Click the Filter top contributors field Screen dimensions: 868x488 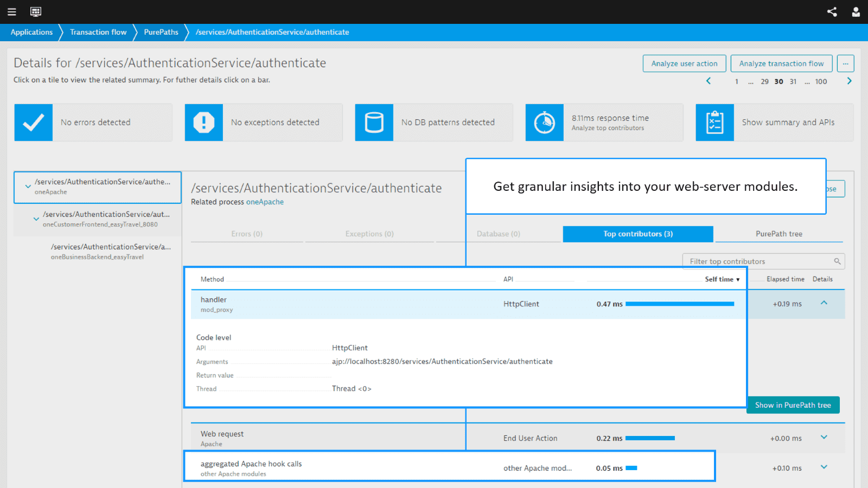(763, 261)
